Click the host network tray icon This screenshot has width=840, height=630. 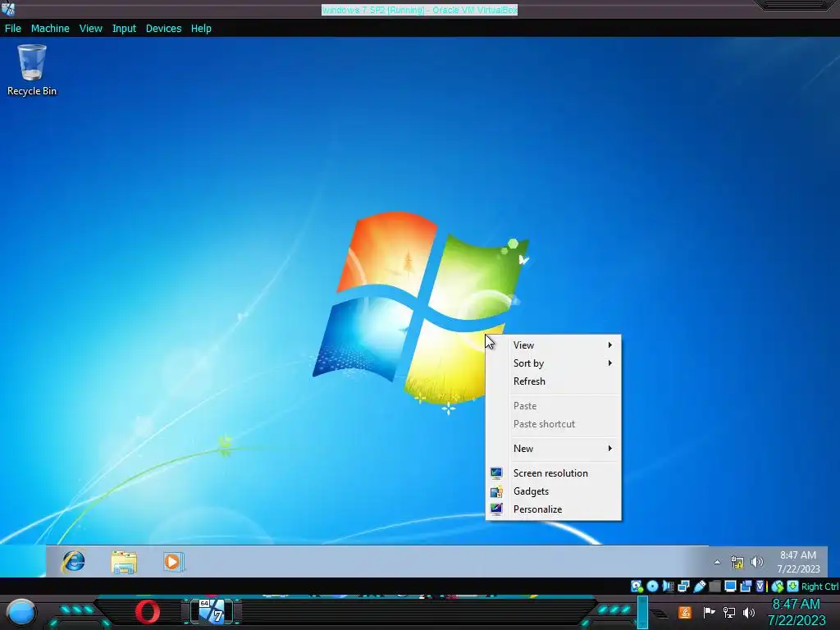tap(728, 612)
